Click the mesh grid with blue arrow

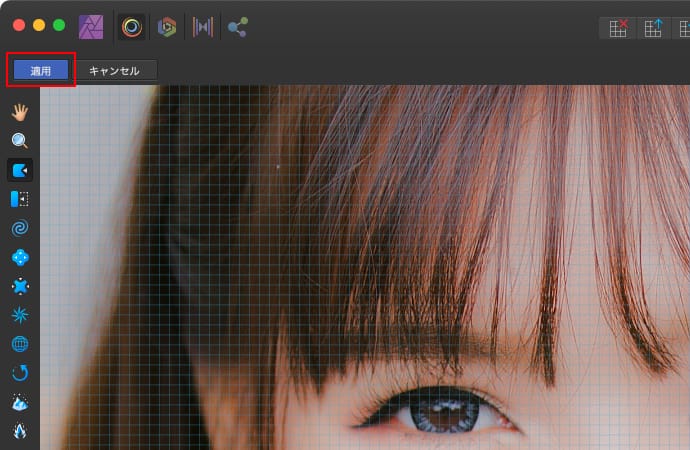653,28
